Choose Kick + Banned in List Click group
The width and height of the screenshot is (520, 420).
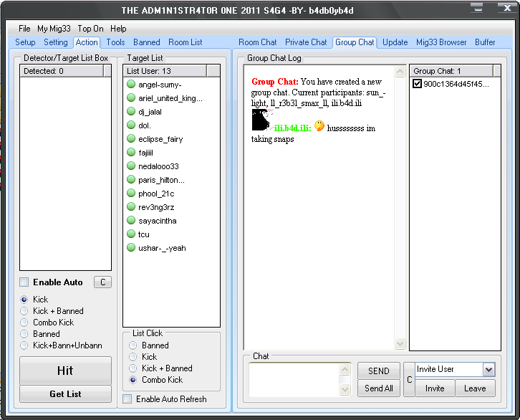coord(133,368)
